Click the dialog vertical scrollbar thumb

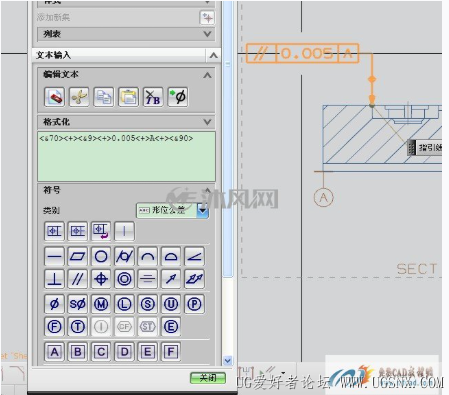[228, 138]
